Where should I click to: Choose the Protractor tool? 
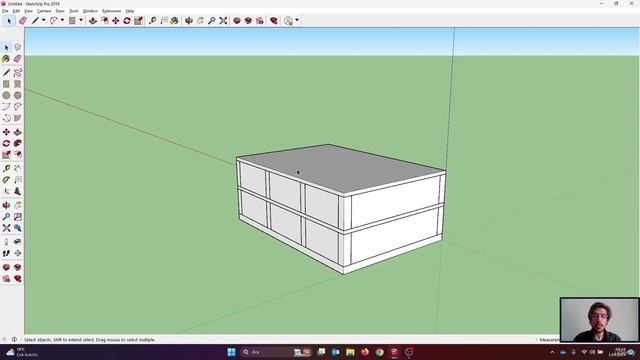click(x=6, y=180)
